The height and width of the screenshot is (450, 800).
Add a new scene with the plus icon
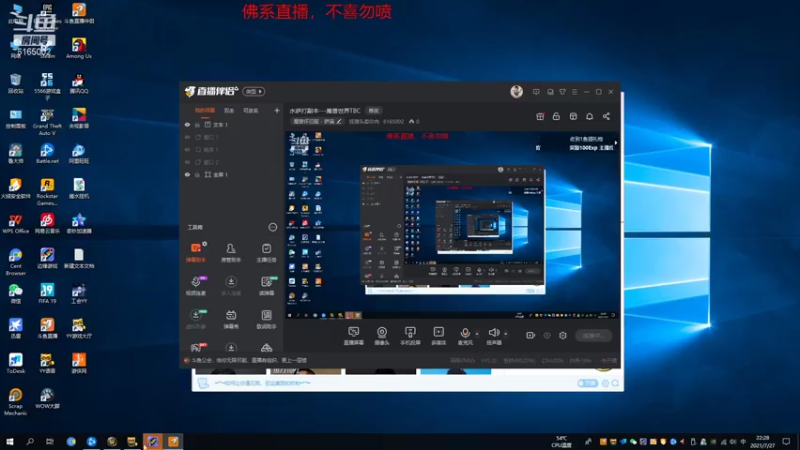point(277,110)
